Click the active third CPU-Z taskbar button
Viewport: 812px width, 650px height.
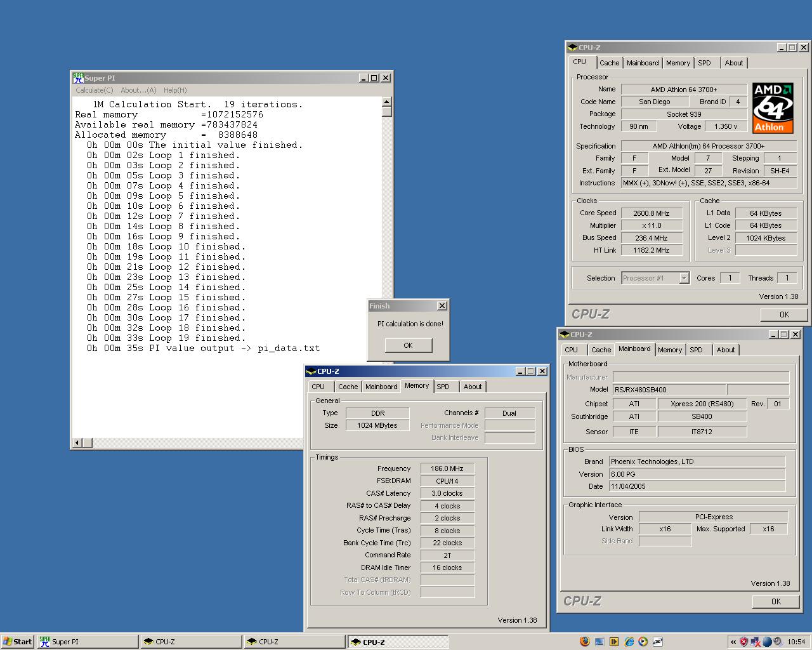(398, 642)
